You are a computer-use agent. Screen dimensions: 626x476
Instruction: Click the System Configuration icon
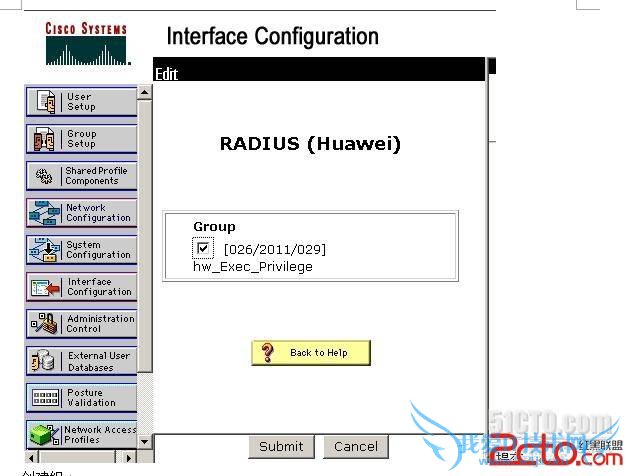(44, 250)
